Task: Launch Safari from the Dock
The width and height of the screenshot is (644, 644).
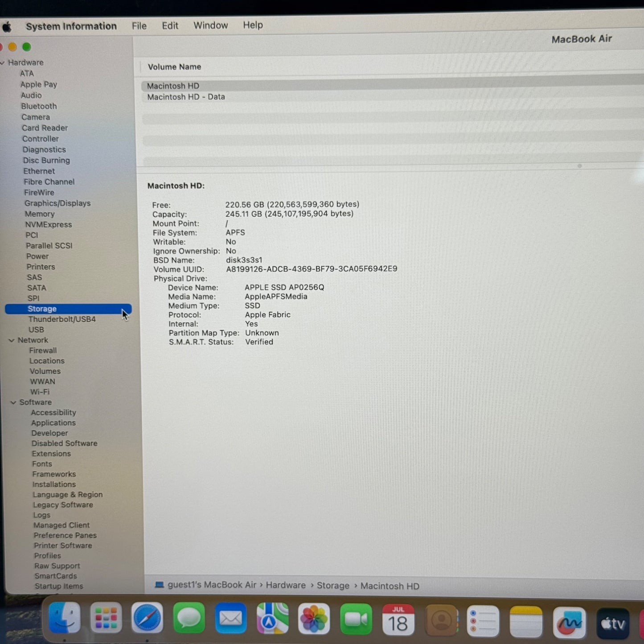Action: pyautogui.click(x=147, y=618)
